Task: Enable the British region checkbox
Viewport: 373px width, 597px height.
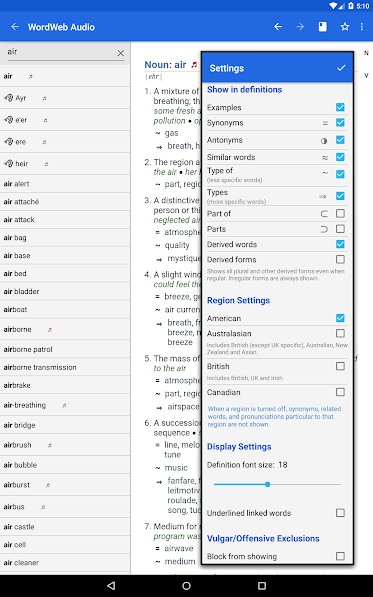Action: 340,366
